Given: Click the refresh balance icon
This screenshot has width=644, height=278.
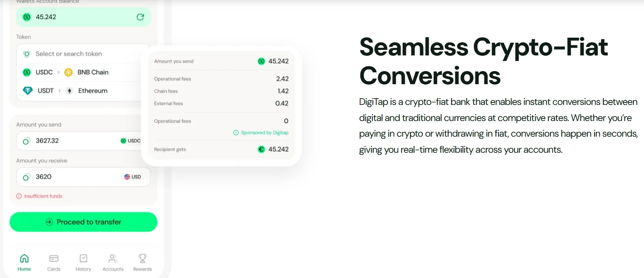Looking at the screenshot, I should point(140,17).
